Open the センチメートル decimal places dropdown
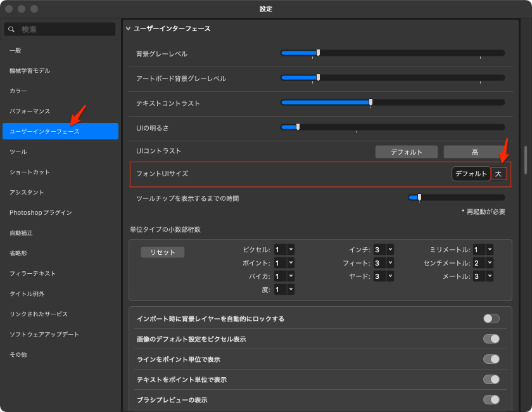This screenshot has width=532, height=412. pos(483,263)
